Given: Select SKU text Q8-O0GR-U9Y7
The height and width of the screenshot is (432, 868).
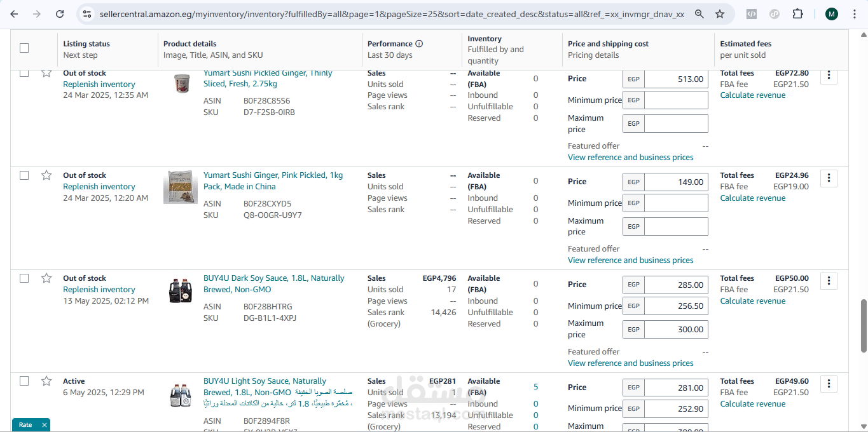Looking at the screenshot, I should point(273,215).
